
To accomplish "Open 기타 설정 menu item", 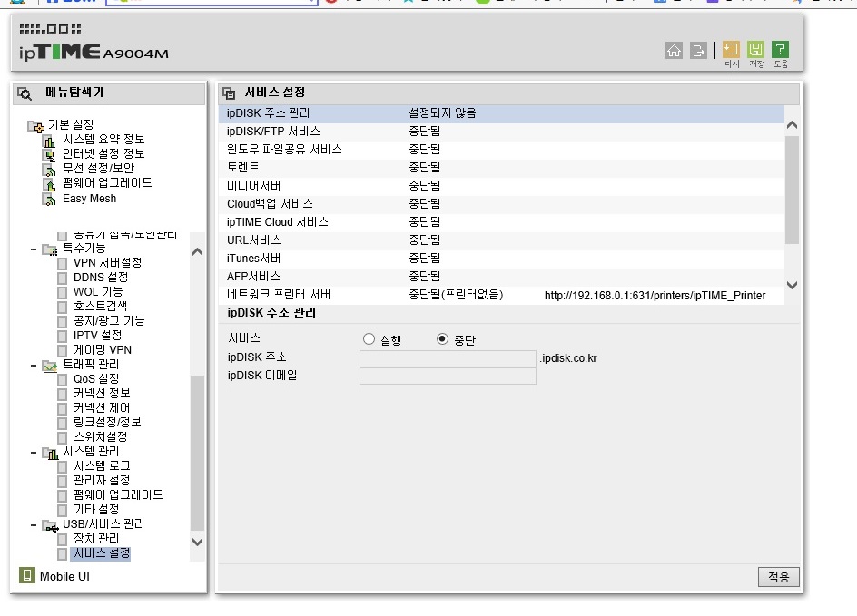I will point(96,510).
